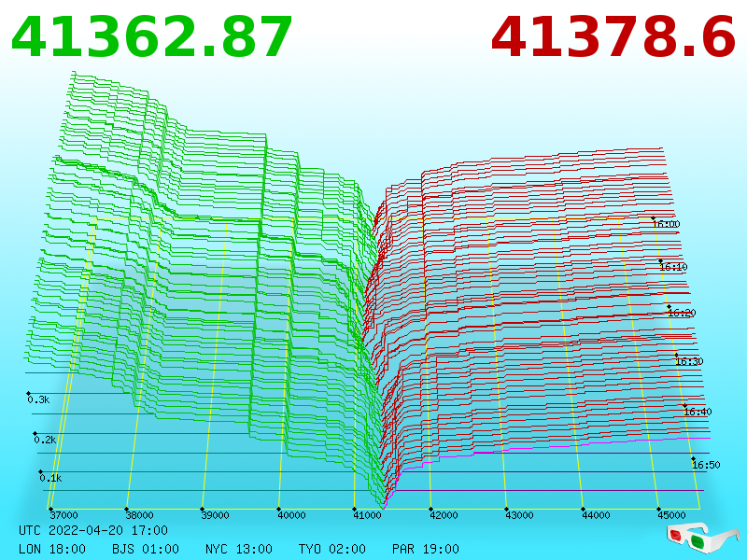Click the 3D glasses anaglyph icon

[x=703, y=539]
